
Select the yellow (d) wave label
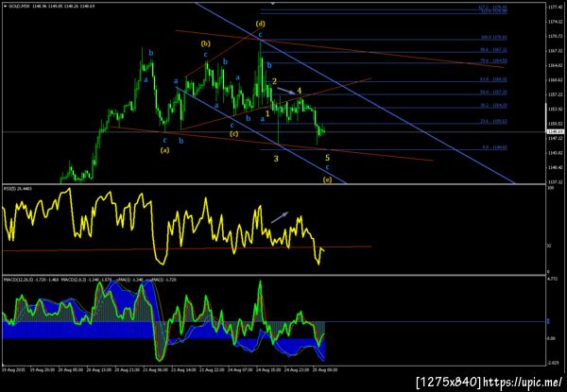click(261, 25)
